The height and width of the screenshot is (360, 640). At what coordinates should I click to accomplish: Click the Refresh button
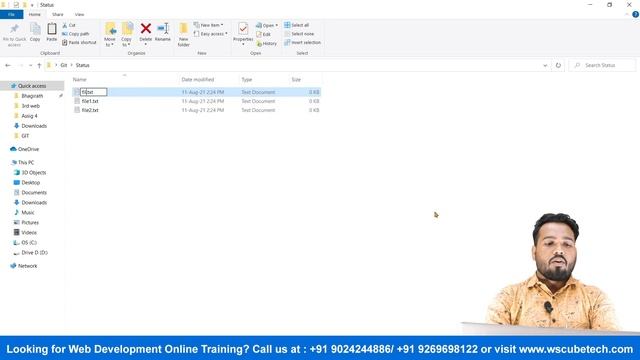pos(558,65)
